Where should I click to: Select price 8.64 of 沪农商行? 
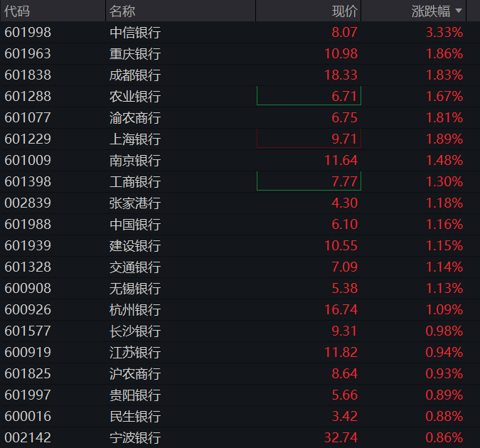[344, 373]
